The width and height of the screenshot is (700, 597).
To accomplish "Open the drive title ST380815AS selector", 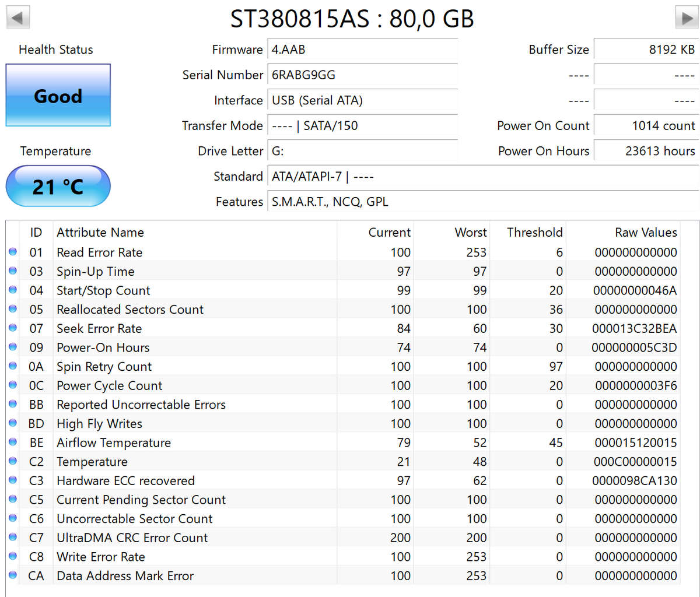I will [x=350, y=19].
